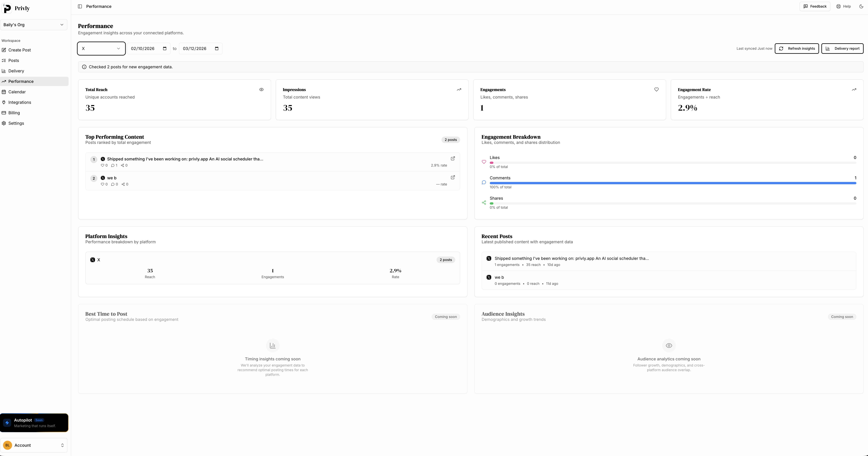Click the BL account avatar

pos(7,445)
